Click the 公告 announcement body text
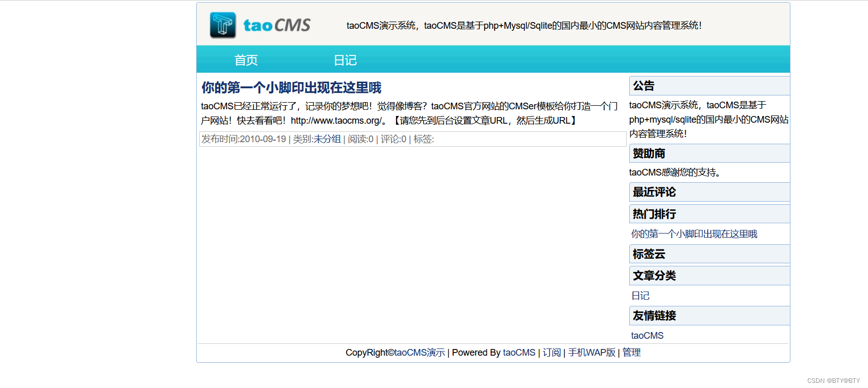This screenshot has width=868, height=388. tap(709, 120)
